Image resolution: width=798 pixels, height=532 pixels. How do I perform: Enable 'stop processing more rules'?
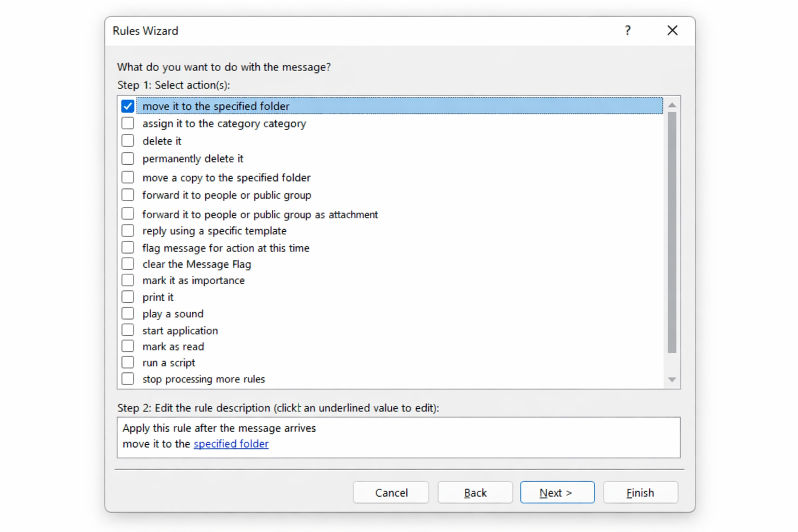click(x=127, y=379)
